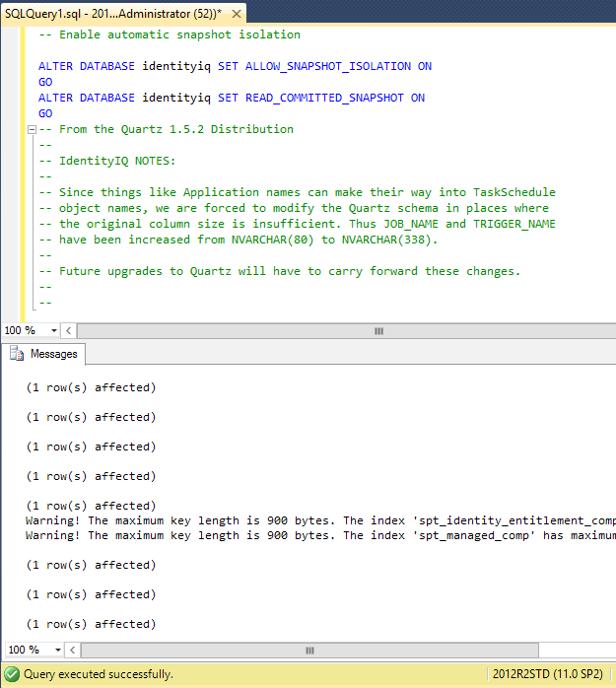Click the READ_COMMITTED_SNAPSHOT keyword

coord(324,98)
